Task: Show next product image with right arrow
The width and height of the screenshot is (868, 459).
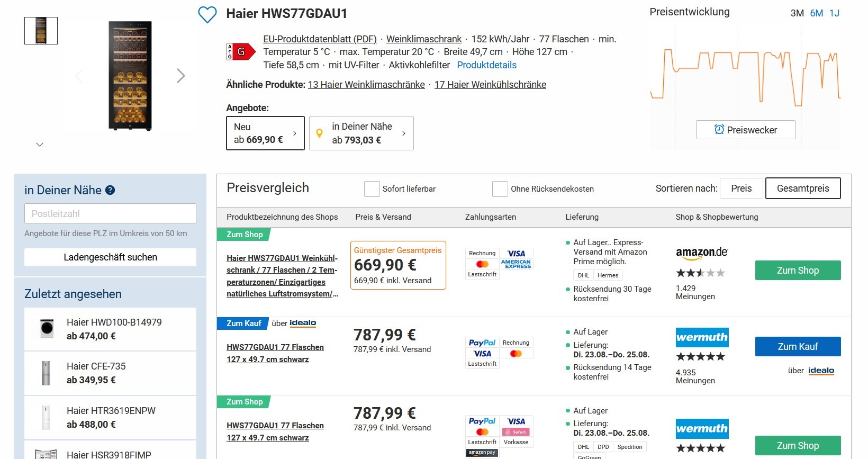Action: click(x=181, y=76)
